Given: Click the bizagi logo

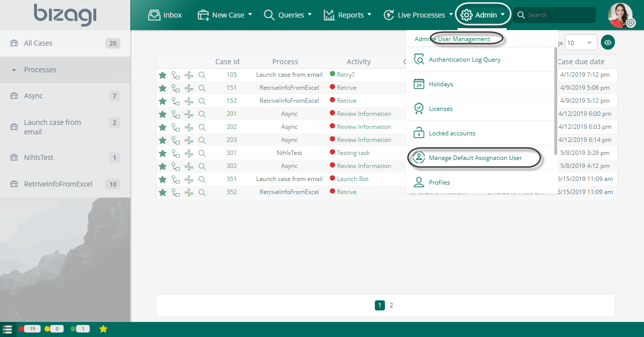Looking at the screenshot, I should click(x=65, y=15).
